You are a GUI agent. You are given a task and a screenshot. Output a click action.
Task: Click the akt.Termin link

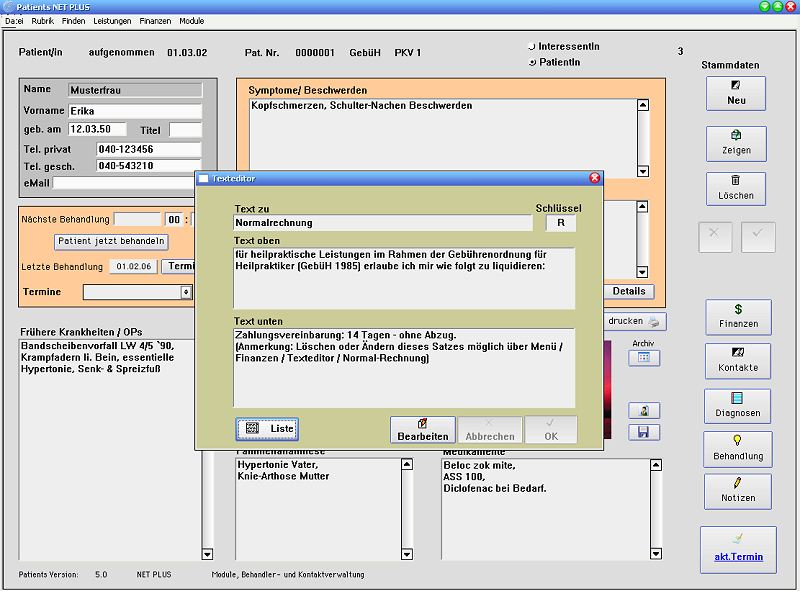pyautogui.click(x=738, y=557)
